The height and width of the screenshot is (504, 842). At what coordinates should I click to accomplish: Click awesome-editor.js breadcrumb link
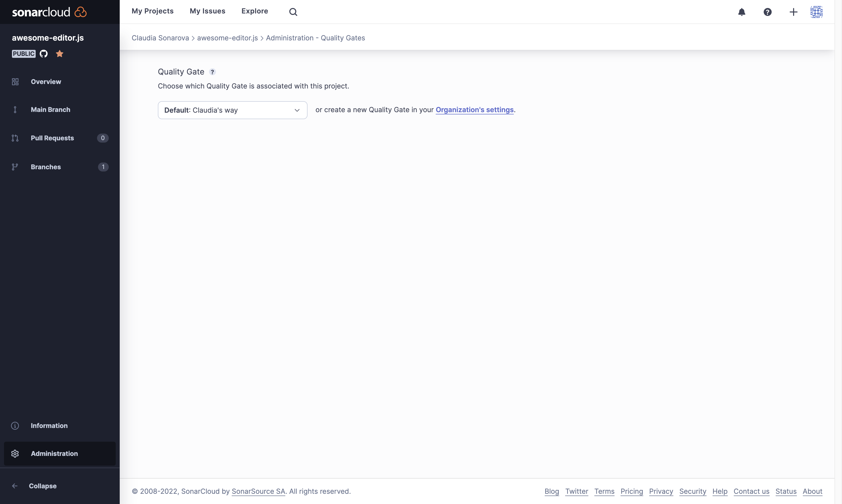[227, 38]
